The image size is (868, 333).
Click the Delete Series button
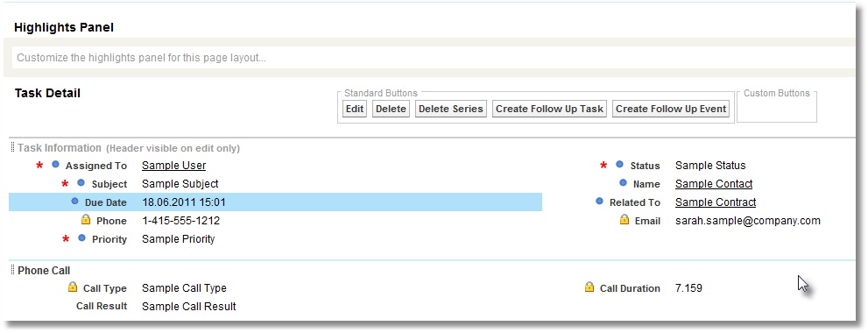pyautogui.click(x=450, y=109)
